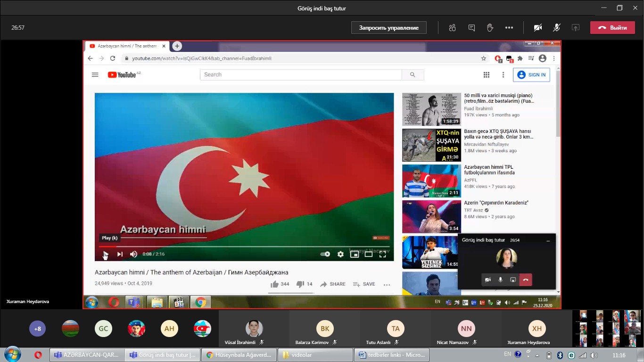Click the youtube.com address bar
This screenshot has height=362, width=644.
pyautogui.click(x=302, y=58)
